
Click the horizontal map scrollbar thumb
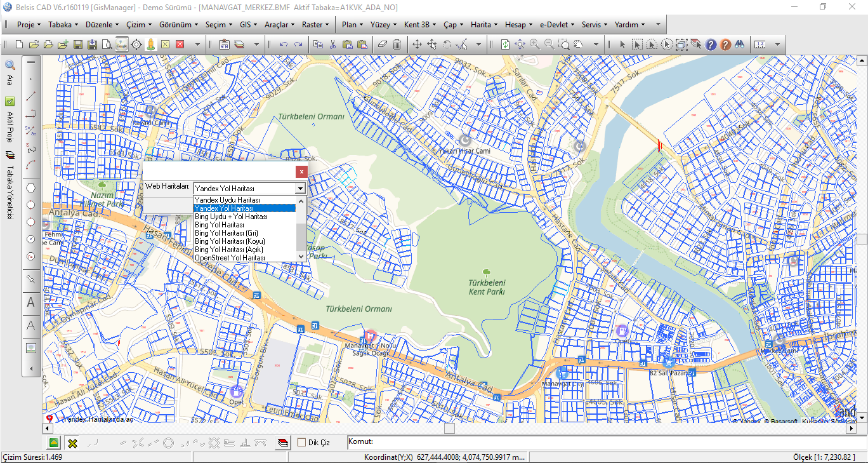[449, 429]
